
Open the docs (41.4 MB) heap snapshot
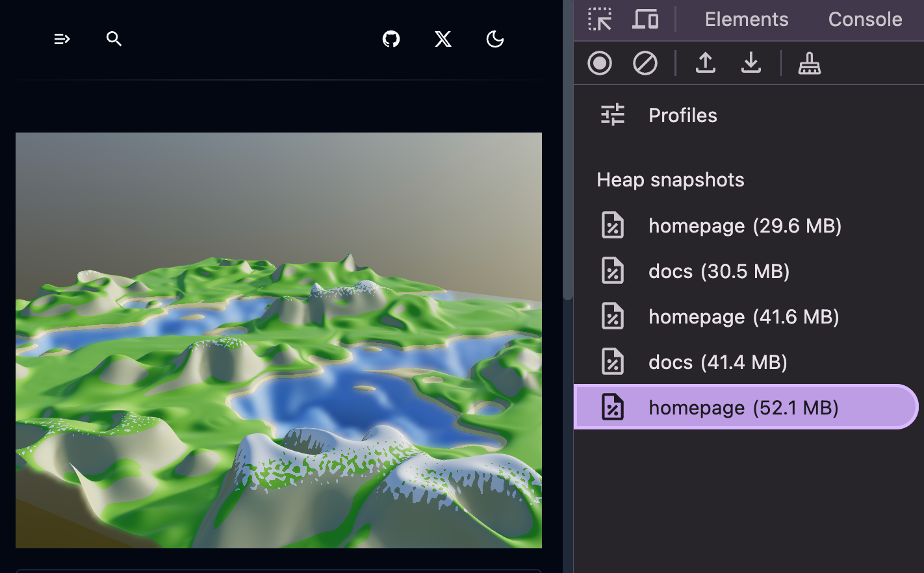coord(718,362)
